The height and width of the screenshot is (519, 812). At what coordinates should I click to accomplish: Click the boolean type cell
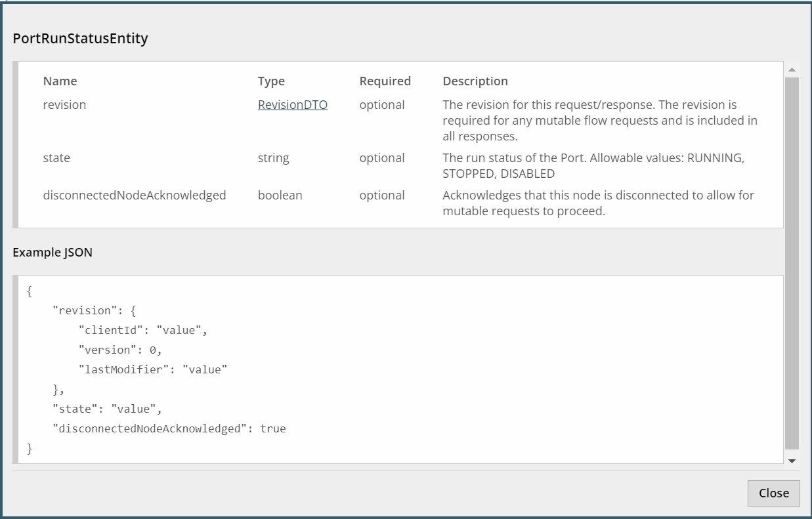tap(280, 196)
